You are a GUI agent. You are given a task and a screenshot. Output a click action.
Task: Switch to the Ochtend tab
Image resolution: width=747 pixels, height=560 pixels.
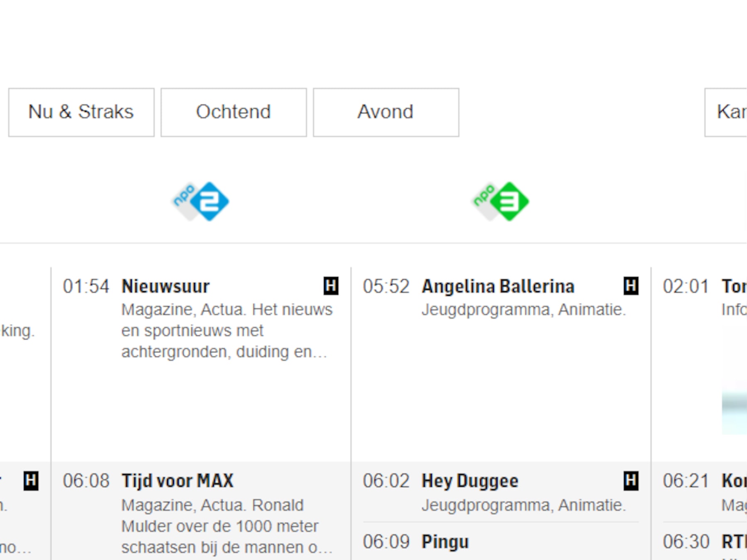(x=234, y=112)
